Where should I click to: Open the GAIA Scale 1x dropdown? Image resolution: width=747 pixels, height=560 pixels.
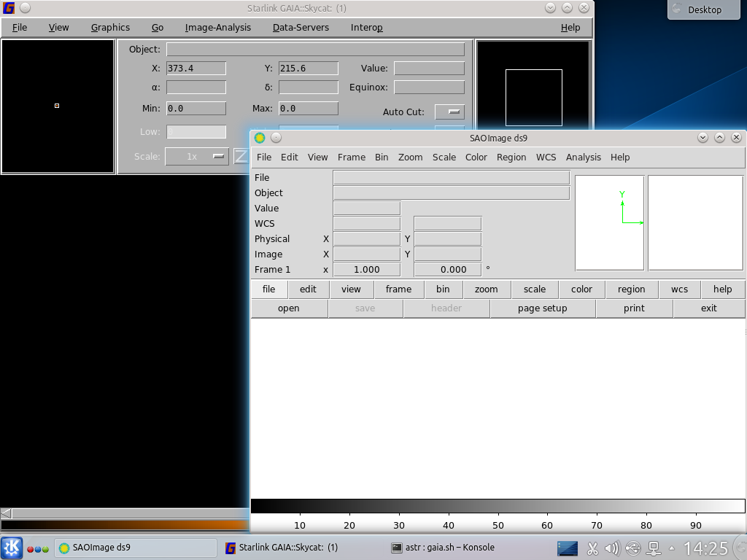tap(197, 156)
